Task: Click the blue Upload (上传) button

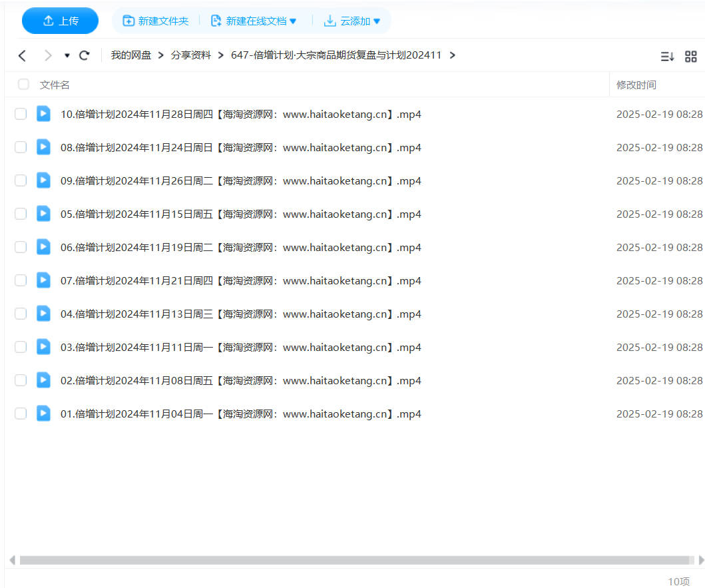Action: tap(60, 21)
